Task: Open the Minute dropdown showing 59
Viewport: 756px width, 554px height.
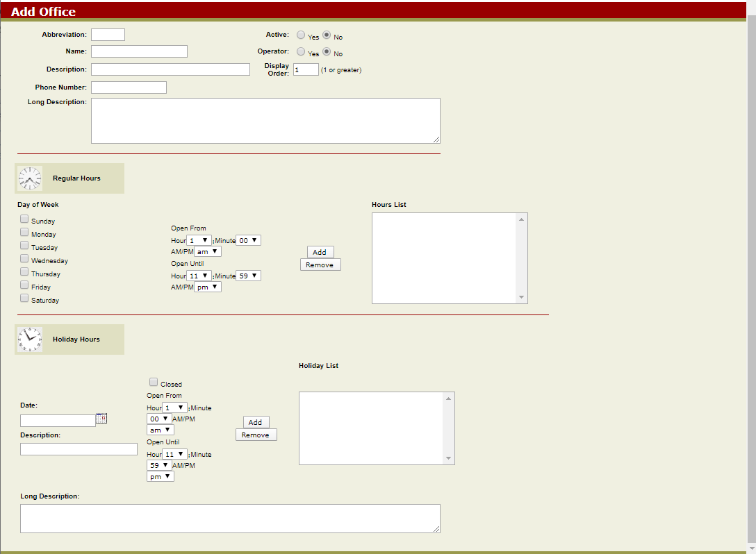Action: [x=247, y=276]
